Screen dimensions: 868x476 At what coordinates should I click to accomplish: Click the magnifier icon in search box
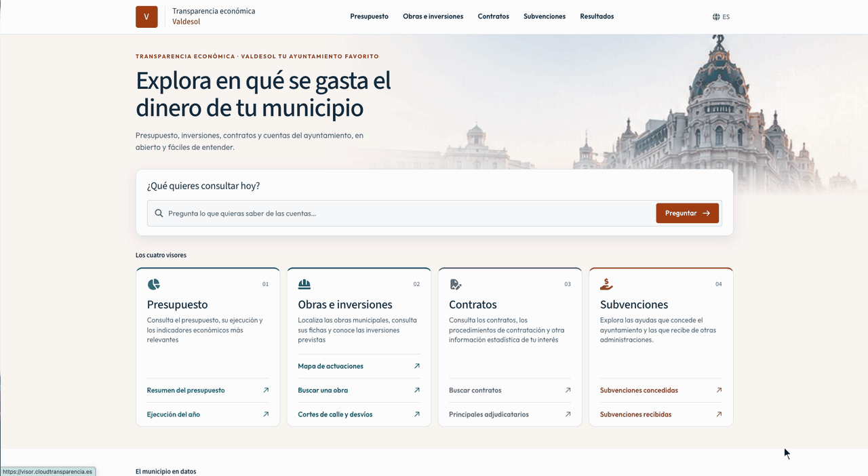click(159, 213)
